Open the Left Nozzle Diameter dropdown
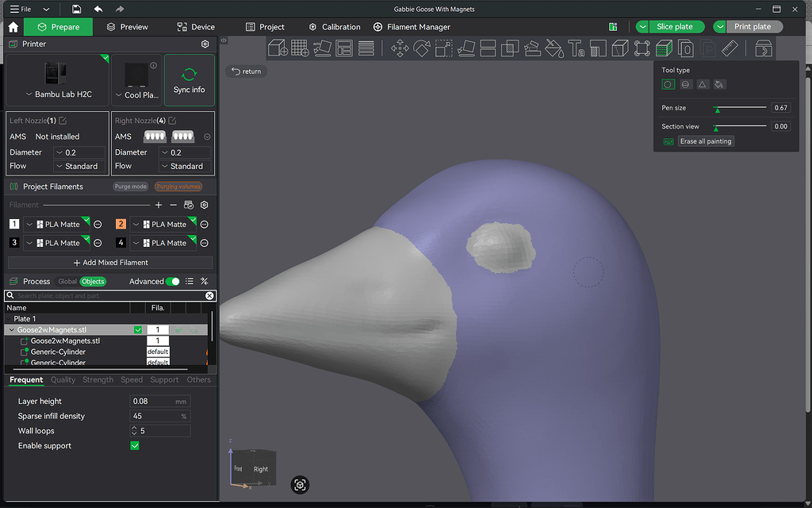 [80, 152]
